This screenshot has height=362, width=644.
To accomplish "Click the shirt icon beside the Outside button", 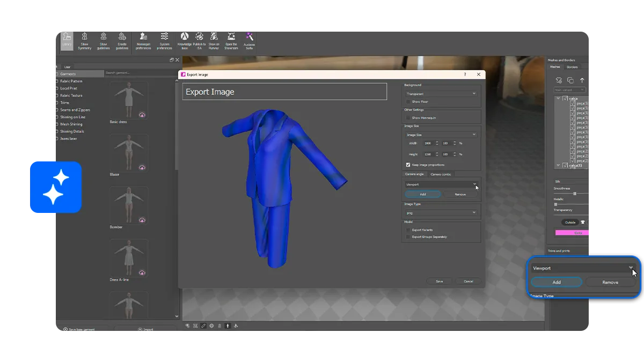I will 583,222.
